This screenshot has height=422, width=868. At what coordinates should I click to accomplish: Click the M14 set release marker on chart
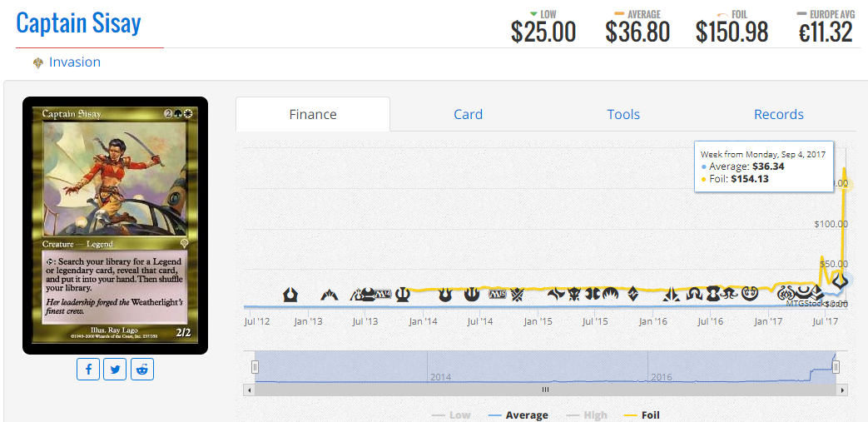383,294
